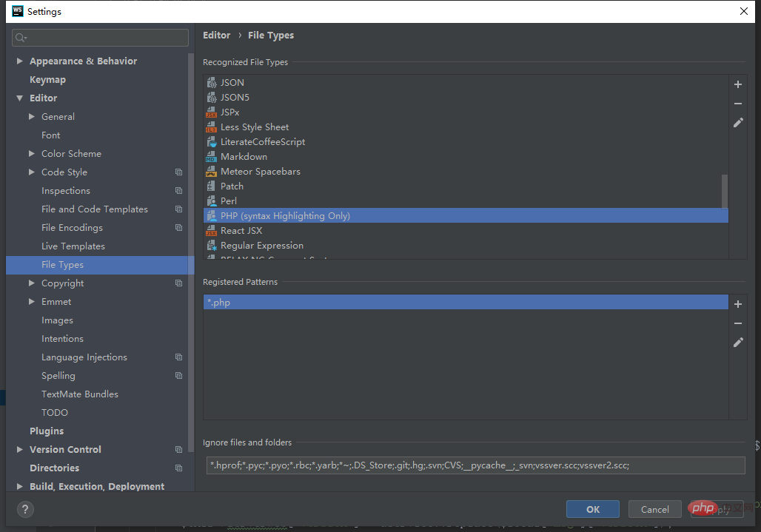Open the Live Templates page
The width and height of the screenshot is (761, 532).
tap(73, 246)
